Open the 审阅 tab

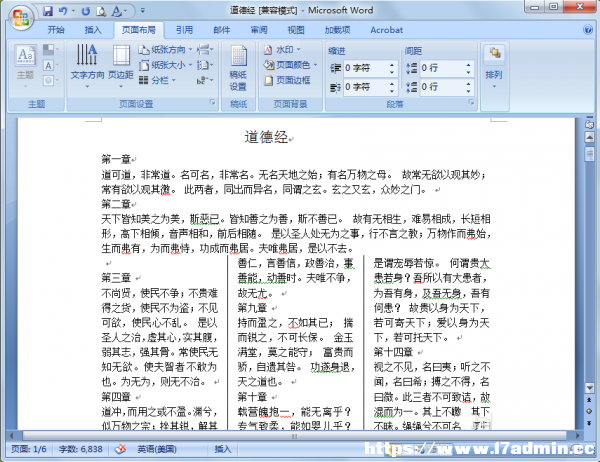[x=259, y=30]
